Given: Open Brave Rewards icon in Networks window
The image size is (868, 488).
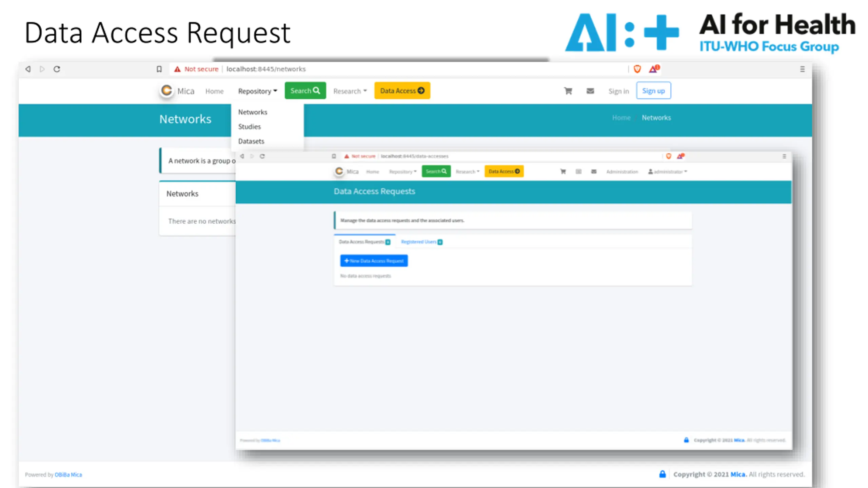Looking at the screenshot, I should [x=654, y=69].
